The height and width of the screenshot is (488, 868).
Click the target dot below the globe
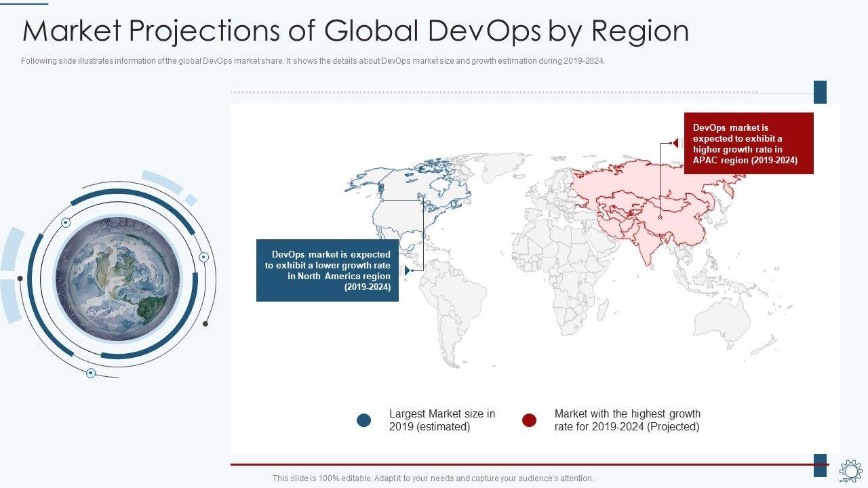coord(91,373)
